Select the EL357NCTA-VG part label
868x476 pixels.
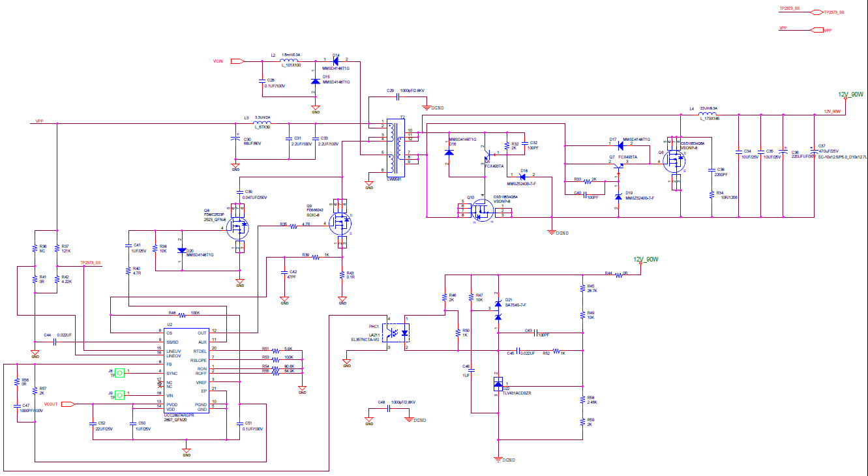click(365, 340)
